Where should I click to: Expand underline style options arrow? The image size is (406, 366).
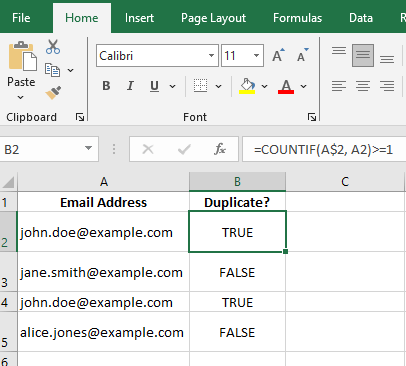tap(172, 86)
